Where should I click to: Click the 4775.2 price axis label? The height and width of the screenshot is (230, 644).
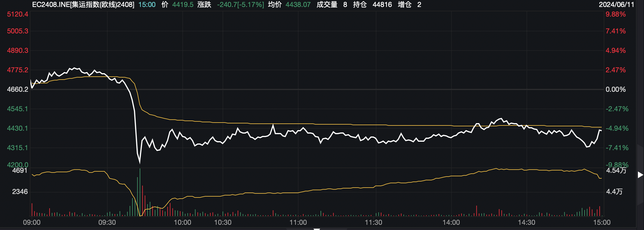(x=18, y=70)
